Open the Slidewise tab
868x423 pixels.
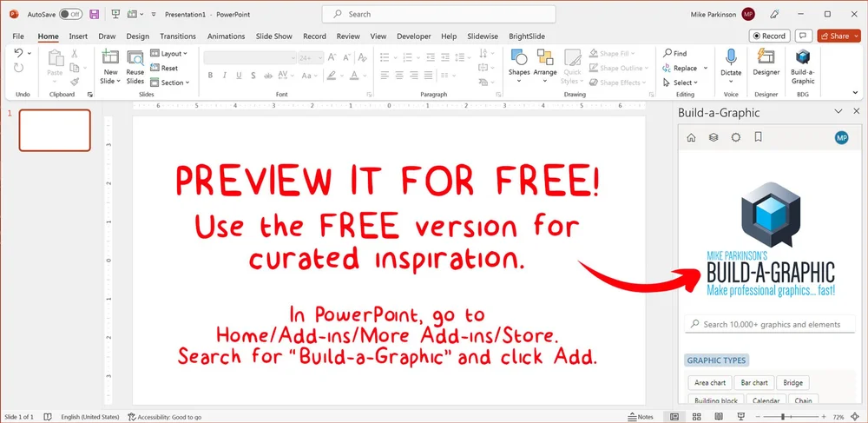[483, 36]
